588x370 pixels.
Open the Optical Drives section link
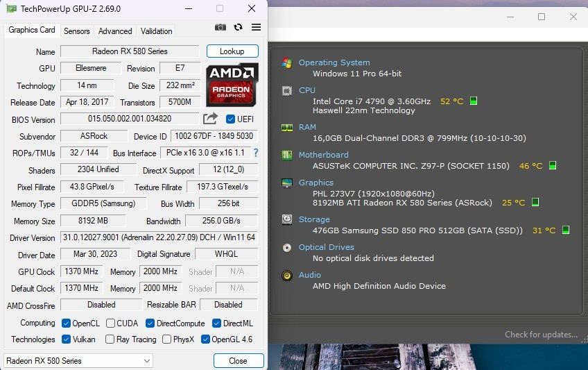pos(327,247)
